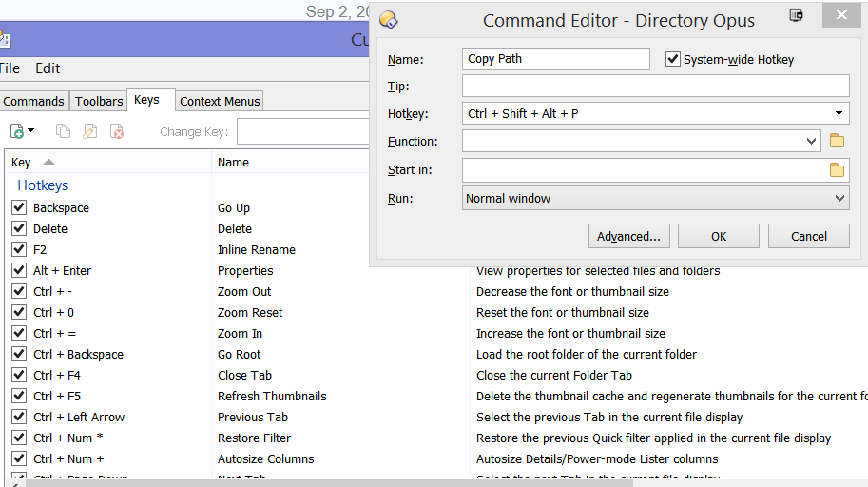Uncheck the Ctrl + Left Arrow checkbox

pos(19,417)
